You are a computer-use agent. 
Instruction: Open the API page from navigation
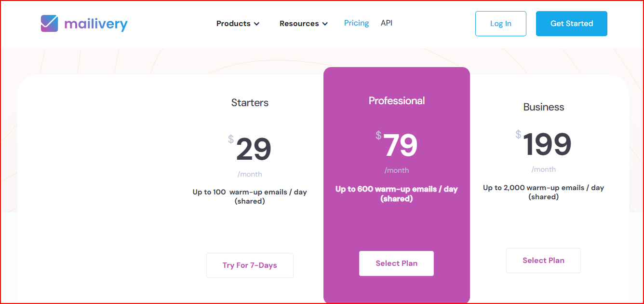click(386, 23)
